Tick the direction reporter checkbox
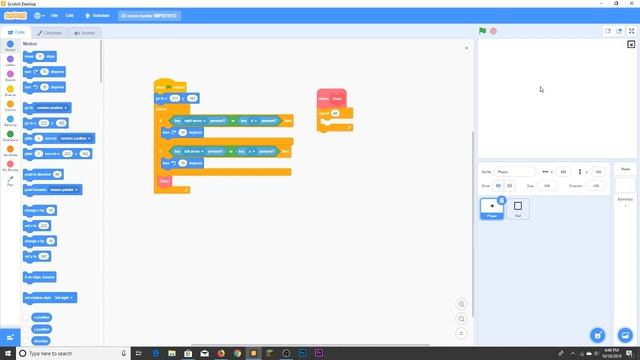The height and width of the screenshot is (360, 640). pyautogui.click(x=27, y=341)
